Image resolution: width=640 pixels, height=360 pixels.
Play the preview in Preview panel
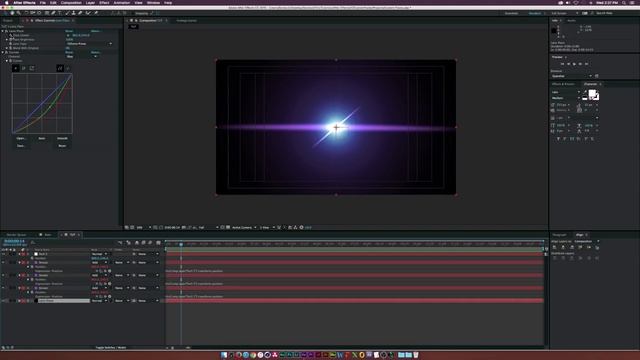(574, 64)
